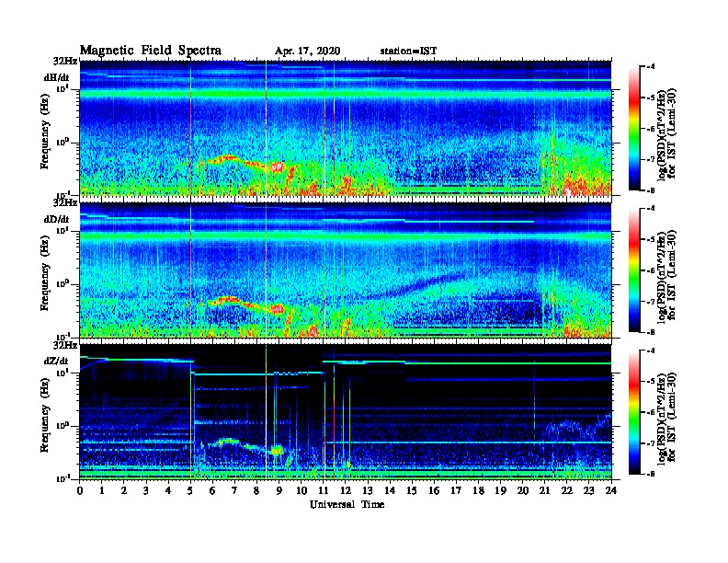This screenshot has width=728, height=563.
Task: Click the 10^0 frequency tick of dH/dt panel
Action: coord(63,143)
